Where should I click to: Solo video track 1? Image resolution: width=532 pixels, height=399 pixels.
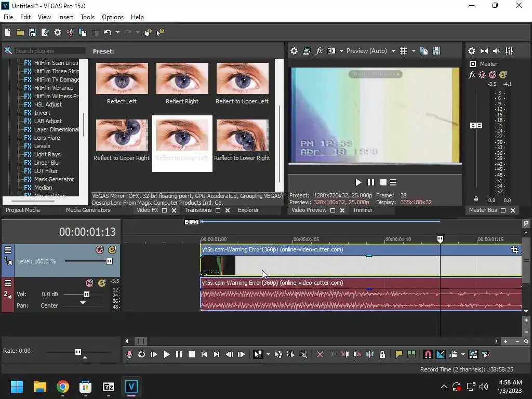coord(112,250)
